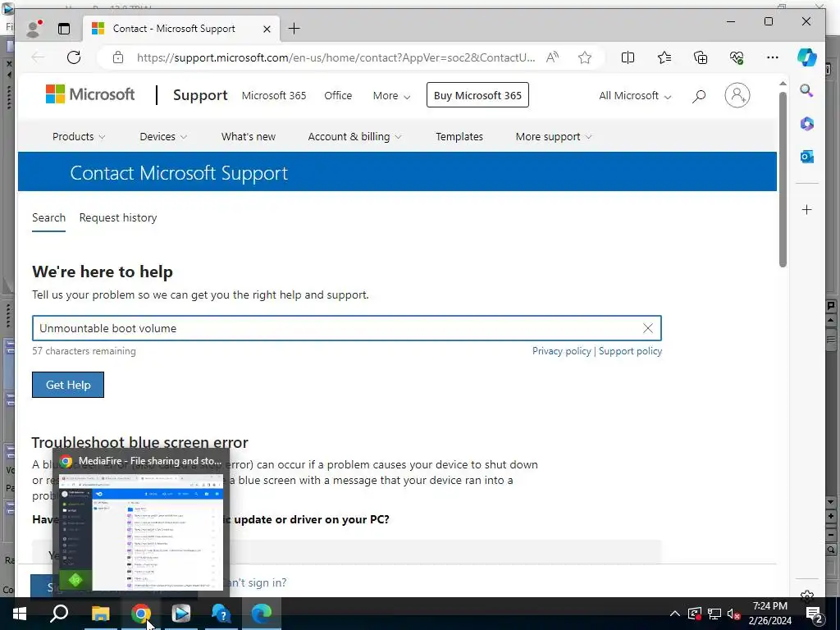
Task: Open the Windows Start menu
Action: 20,614
